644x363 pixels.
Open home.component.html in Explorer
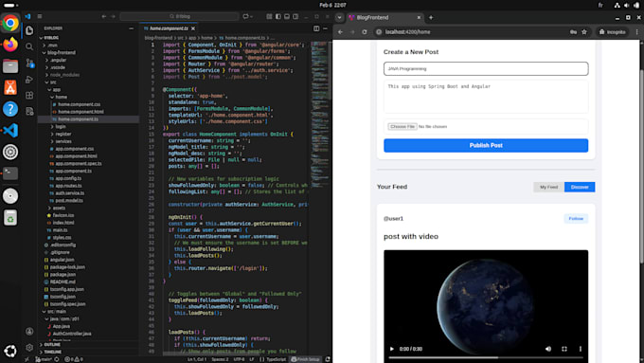(x=80, y=112)
